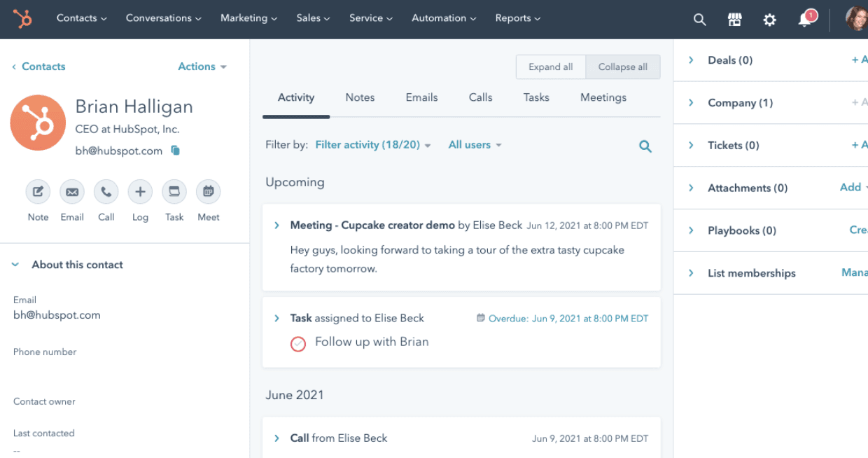Click the HubSpot sprocket logo

[22, 19]
